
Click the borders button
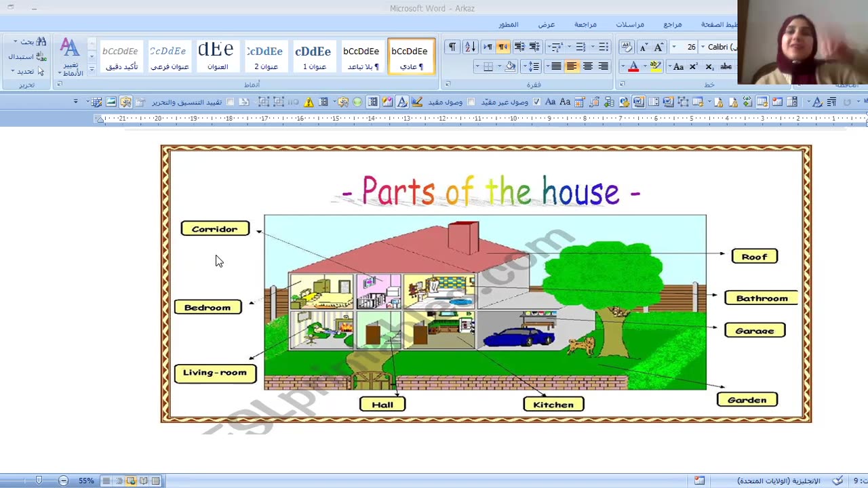coord(488,66)
